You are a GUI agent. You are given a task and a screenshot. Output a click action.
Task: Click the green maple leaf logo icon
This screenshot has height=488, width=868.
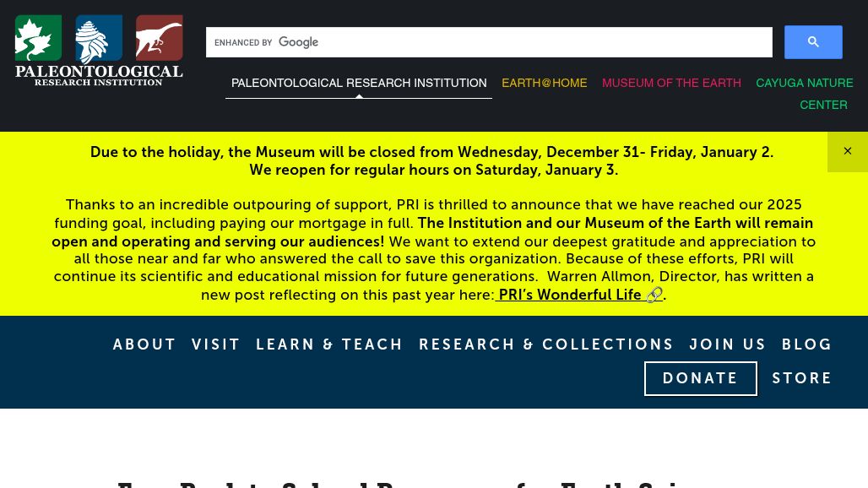click(38, 38)
